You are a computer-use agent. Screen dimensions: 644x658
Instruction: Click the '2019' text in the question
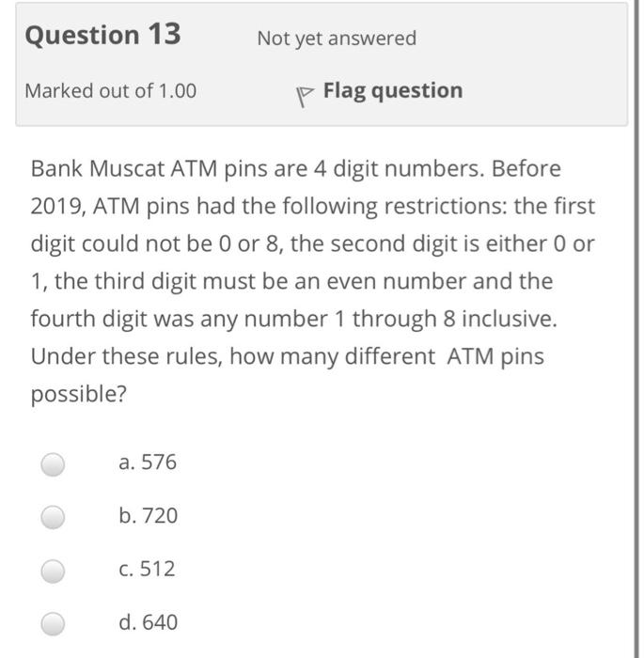coord(55,207)
